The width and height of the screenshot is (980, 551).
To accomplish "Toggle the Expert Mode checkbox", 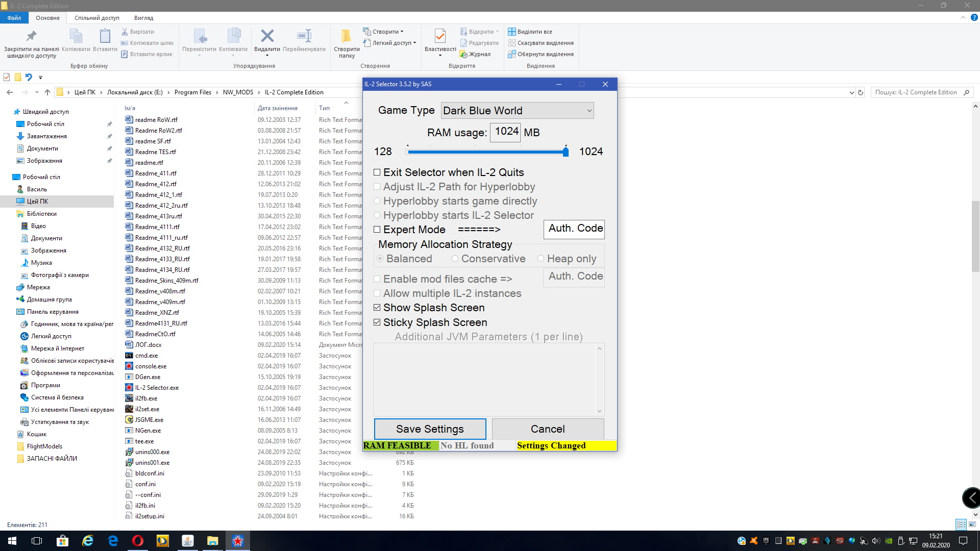I will (x=377, y=230).
